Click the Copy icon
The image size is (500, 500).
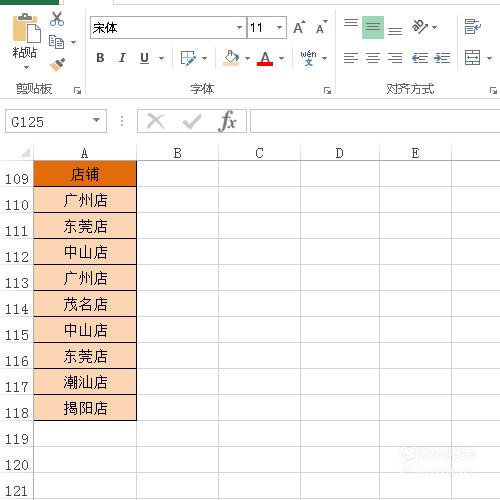56,42
